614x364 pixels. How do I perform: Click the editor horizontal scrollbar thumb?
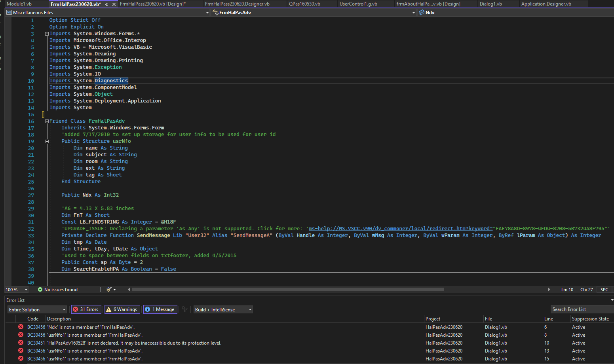coord(288,290)
